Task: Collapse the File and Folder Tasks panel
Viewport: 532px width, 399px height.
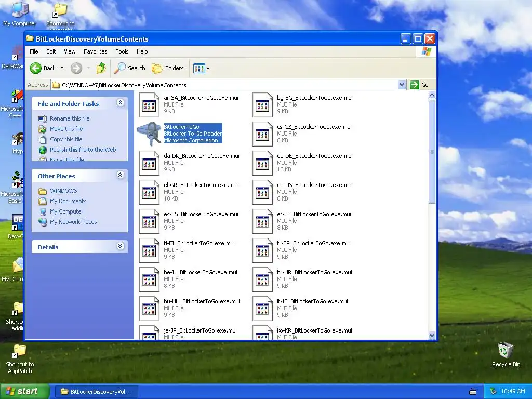Action: click(x=120, y=103)
